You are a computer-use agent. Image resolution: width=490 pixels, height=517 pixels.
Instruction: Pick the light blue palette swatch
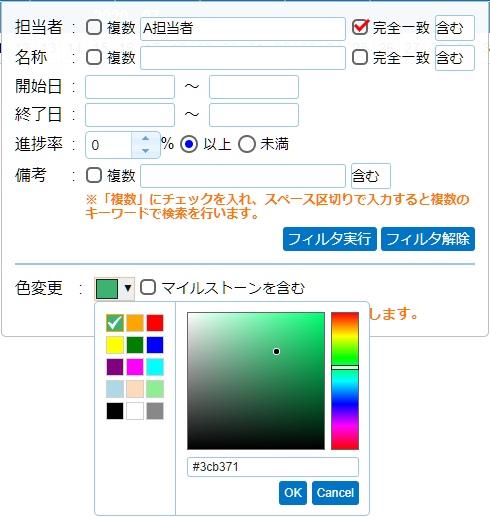click(x=115, y=389)
